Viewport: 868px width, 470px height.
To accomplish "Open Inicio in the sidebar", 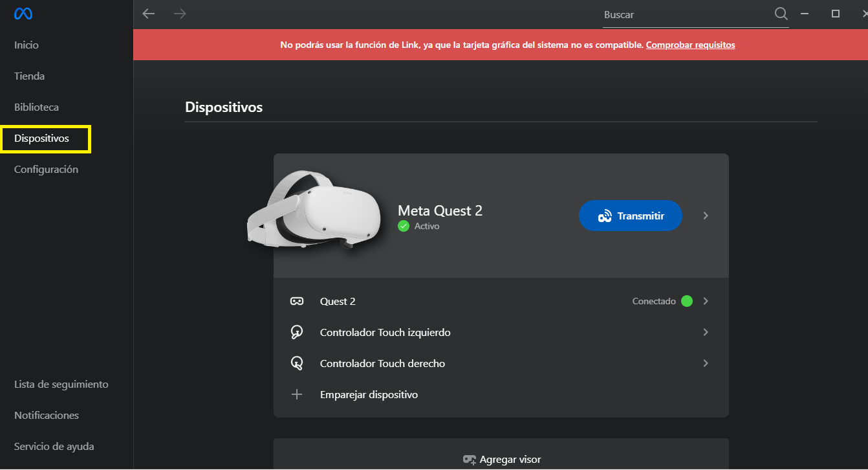I will [27, 45].
